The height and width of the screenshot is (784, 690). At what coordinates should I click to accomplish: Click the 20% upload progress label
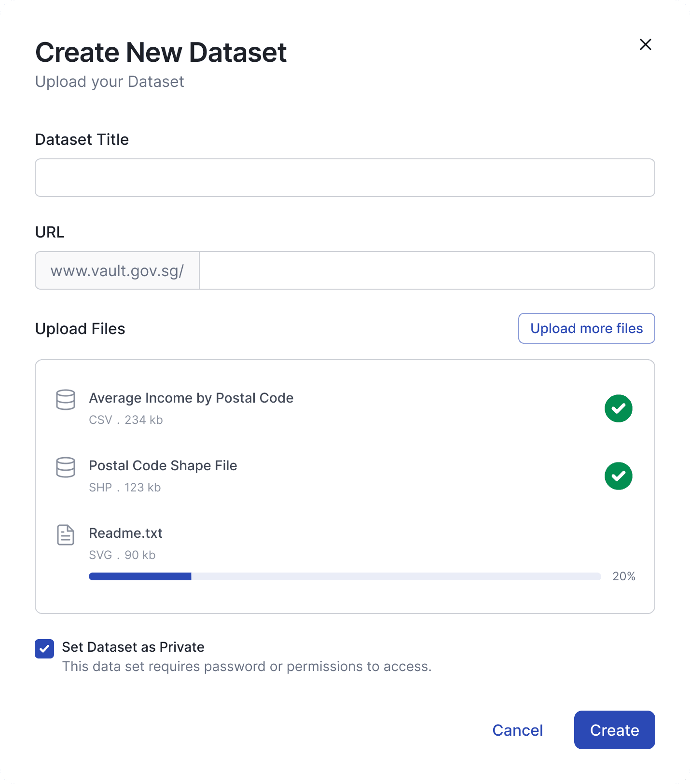click(x=624, y=576)
